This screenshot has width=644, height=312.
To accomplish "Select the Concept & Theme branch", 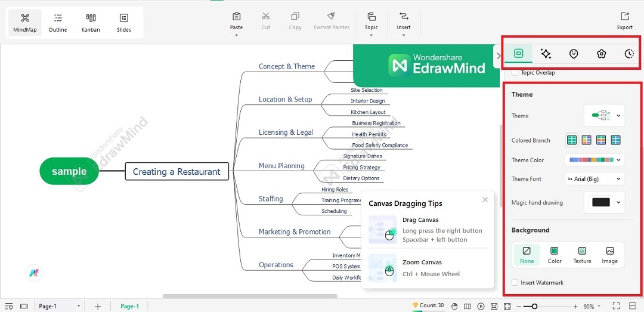I will click(x=287, y=66).
